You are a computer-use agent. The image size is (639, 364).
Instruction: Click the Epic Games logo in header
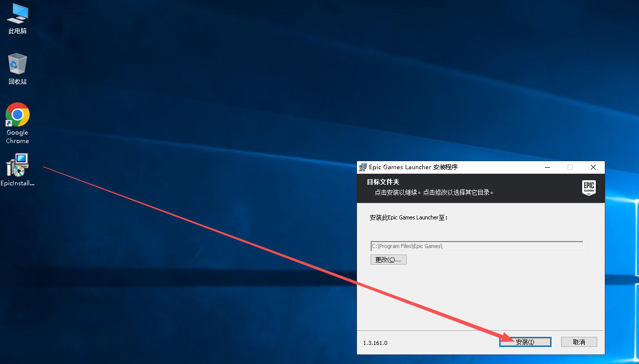point(589,188)
